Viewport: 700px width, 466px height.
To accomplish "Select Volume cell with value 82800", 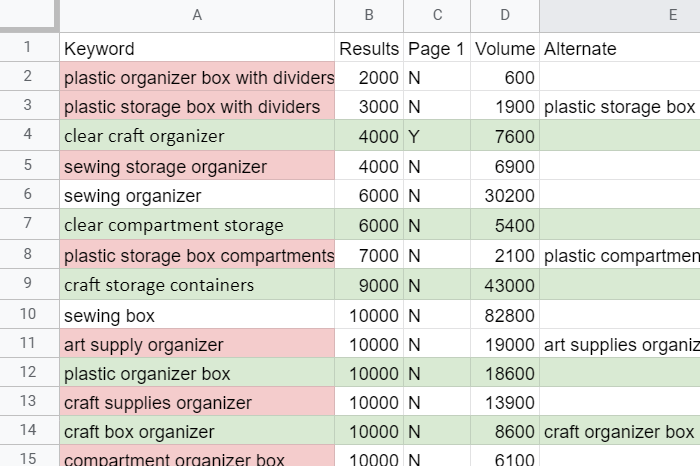I will pos(505,315).
